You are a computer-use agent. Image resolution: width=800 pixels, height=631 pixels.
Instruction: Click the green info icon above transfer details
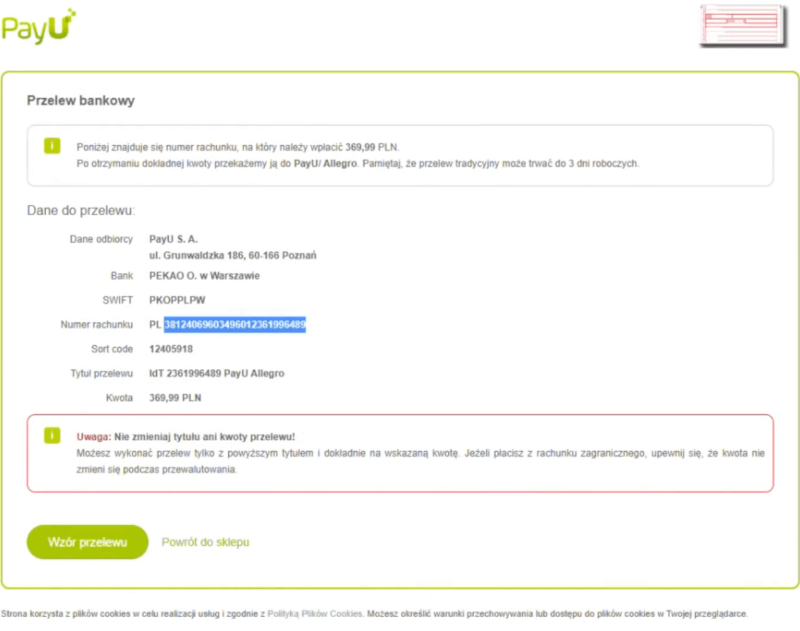pyautogui.click(x=52, y=146)
